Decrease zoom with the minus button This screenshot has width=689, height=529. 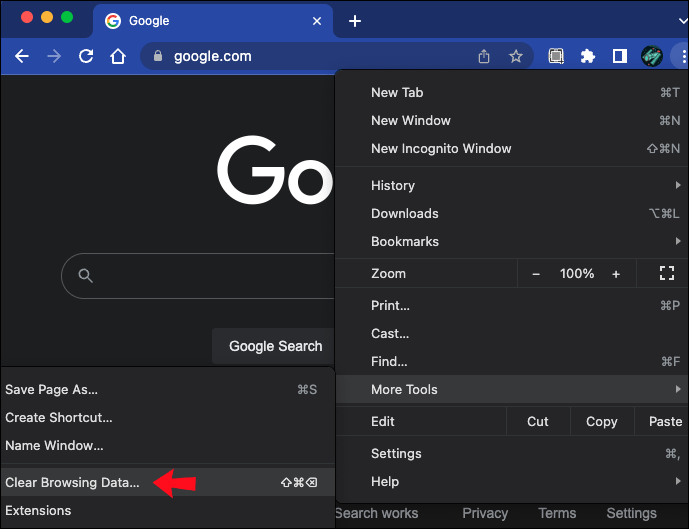point(536,274)
